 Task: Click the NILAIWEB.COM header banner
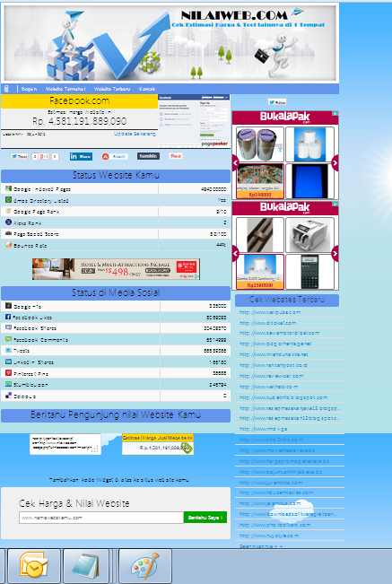[170, 42]
